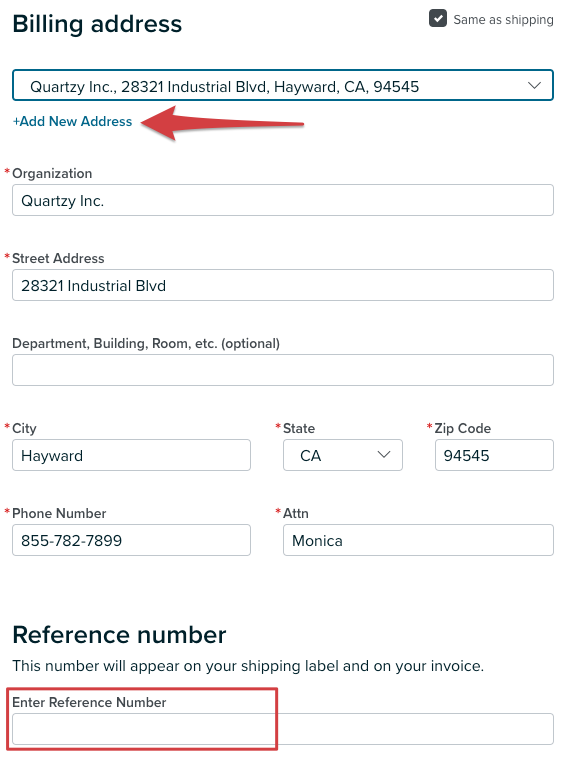Click the Reference number heading
The height and width of the screenshot is (764, 569).
[x=119, y=635]
